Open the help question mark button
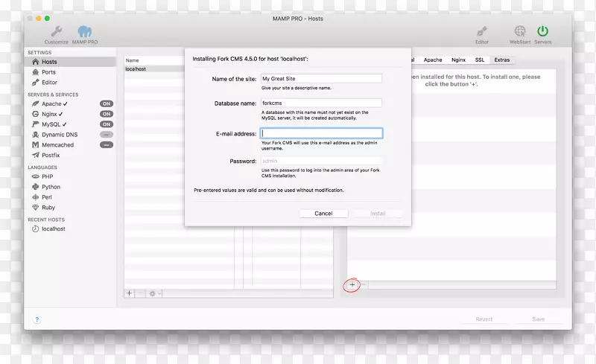This screenshot has width=596, height=364. [37, 319]
